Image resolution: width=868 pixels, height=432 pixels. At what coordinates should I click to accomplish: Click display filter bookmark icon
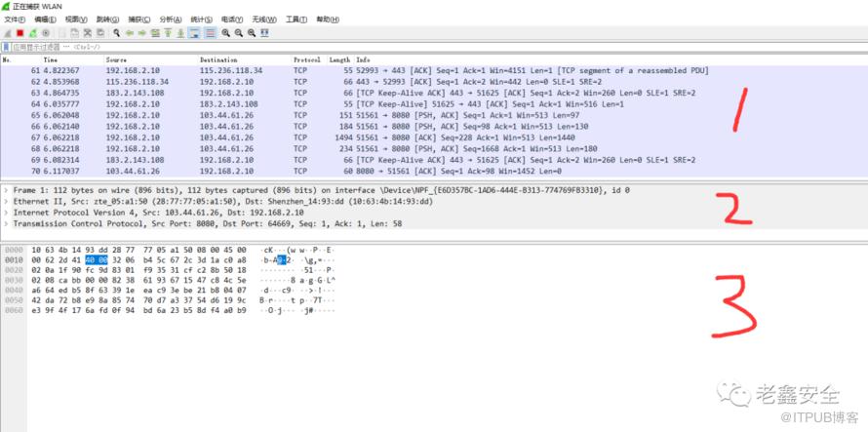(x=6, y=47)
